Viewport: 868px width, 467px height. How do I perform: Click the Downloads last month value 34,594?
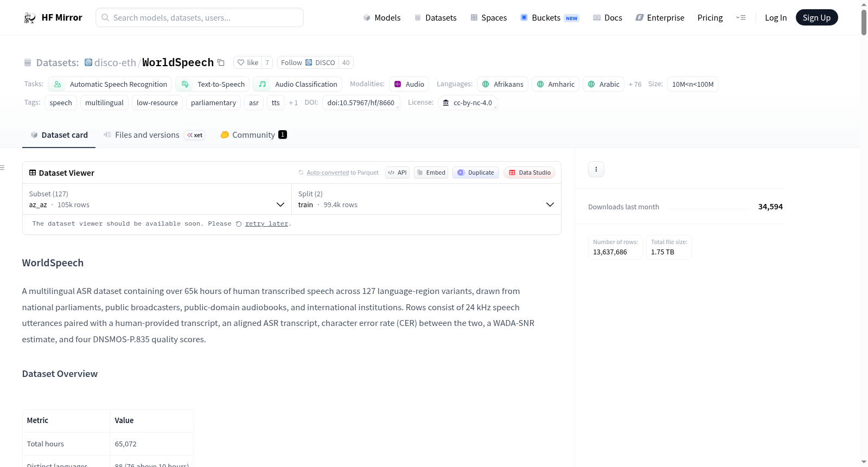[x=770, y=207]
